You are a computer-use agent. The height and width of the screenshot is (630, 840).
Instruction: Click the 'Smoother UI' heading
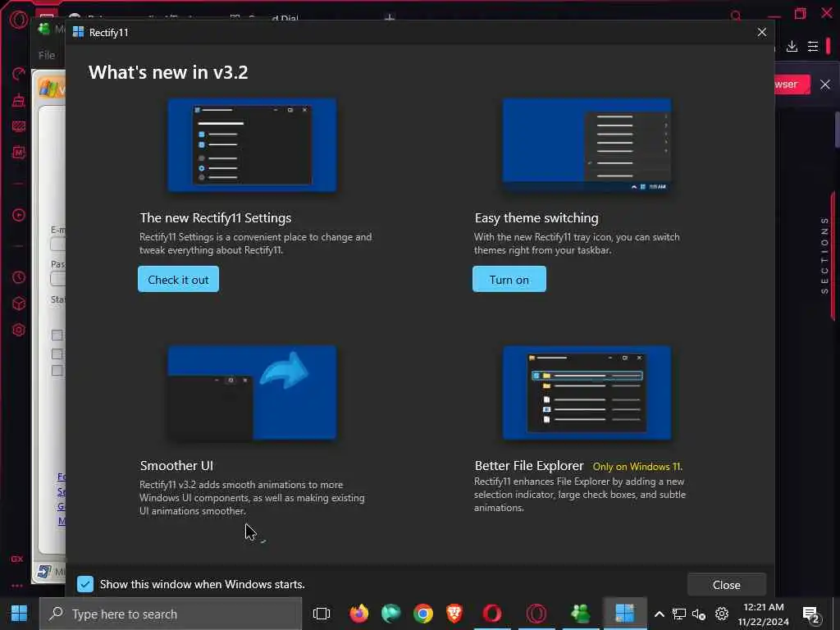pos(176,466)
